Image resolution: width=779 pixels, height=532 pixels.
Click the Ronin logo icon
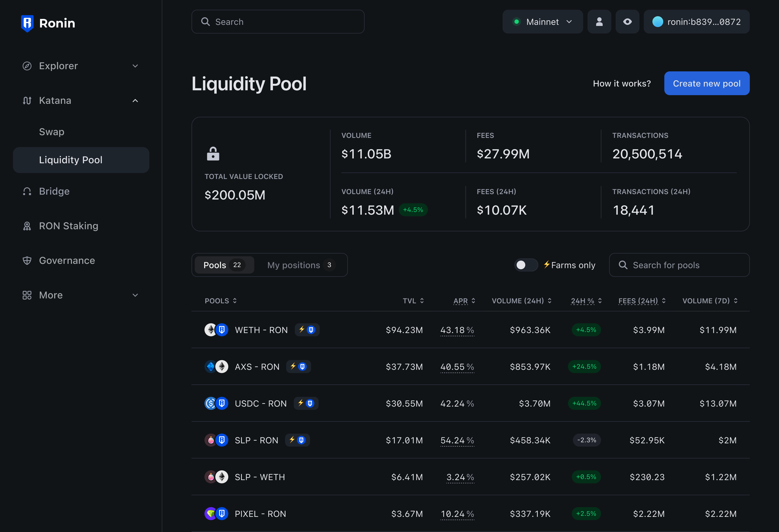[27, 23]
